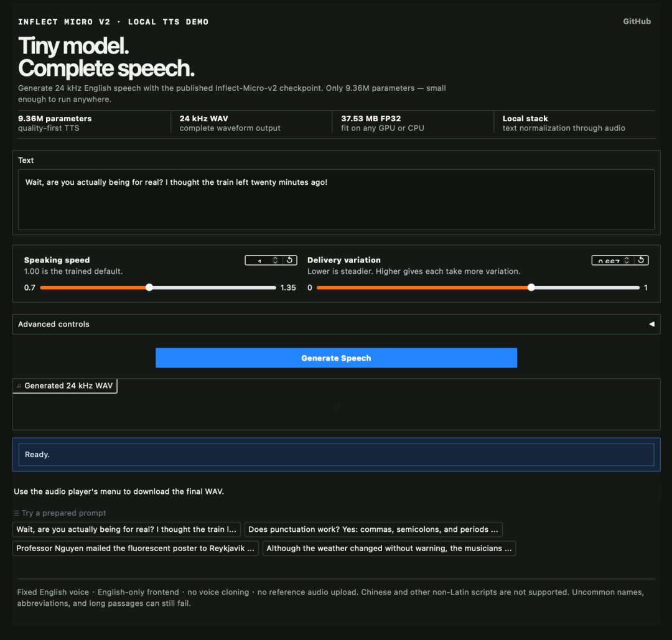
Task: Click the 'INFLECT MICRO V2 · LOCAL TTS DEMO' title
Action: click(x=113, y=22)
